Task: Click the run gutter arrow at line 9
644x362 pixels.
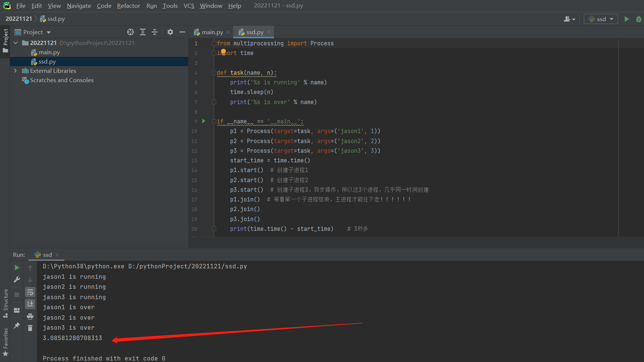Action: tap(203, 121)
